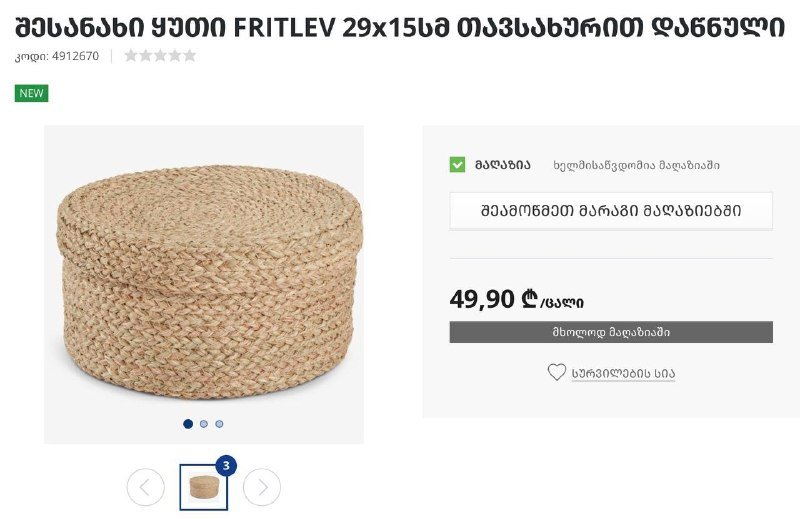
Task: Click the second rating star
Action: (145, 56)
